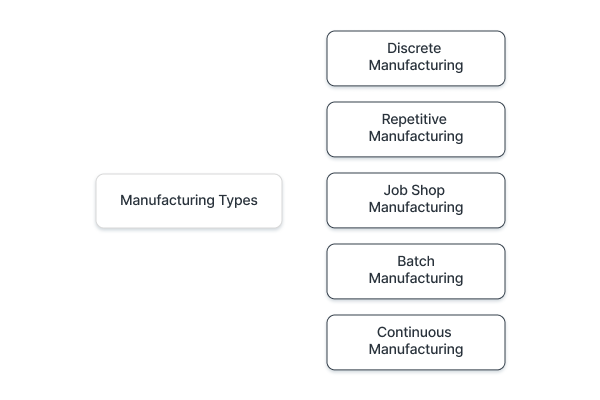Click the 'Types' word in root node

coord(238,201)
